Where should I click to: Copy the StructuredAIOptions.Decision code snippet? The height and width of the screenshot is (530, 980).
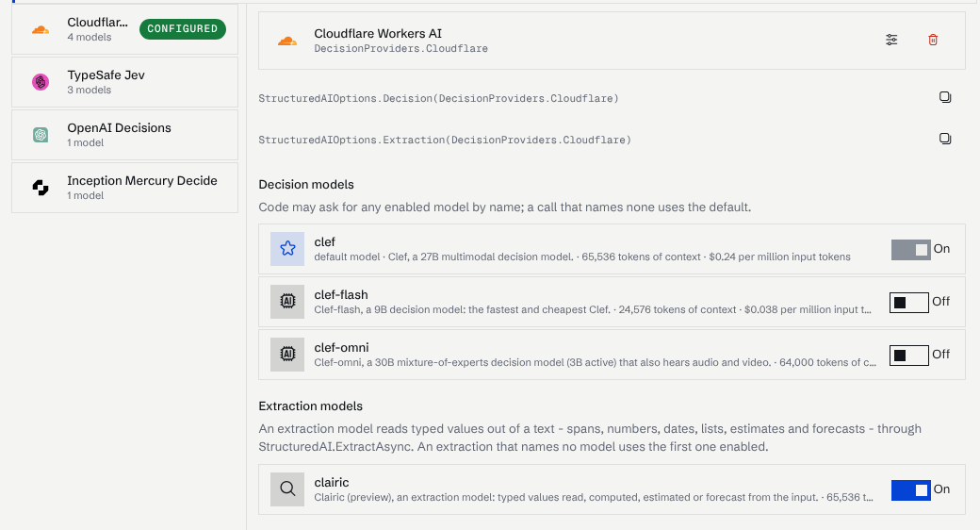[x=945, y=98]
